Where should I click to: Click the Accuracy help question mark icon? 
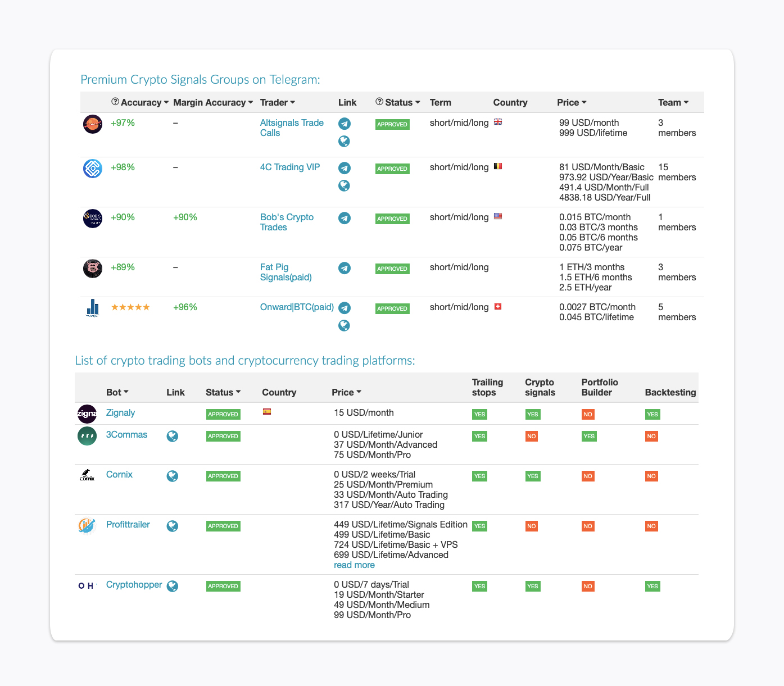tap(115, 102)
